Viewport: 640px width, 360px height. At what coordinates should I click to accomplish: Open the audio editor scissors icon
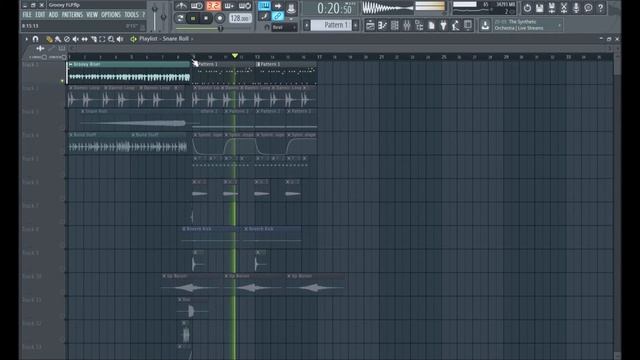(564, 8)
